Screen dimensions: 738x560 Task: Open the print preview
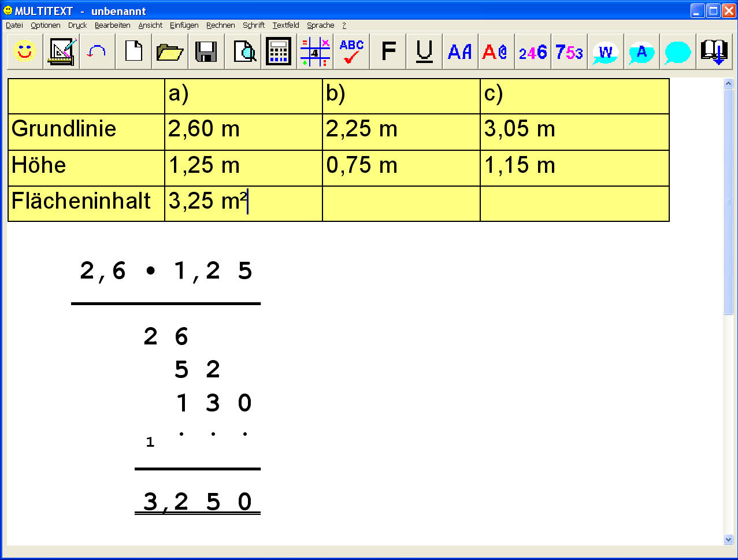click(242, 51)
